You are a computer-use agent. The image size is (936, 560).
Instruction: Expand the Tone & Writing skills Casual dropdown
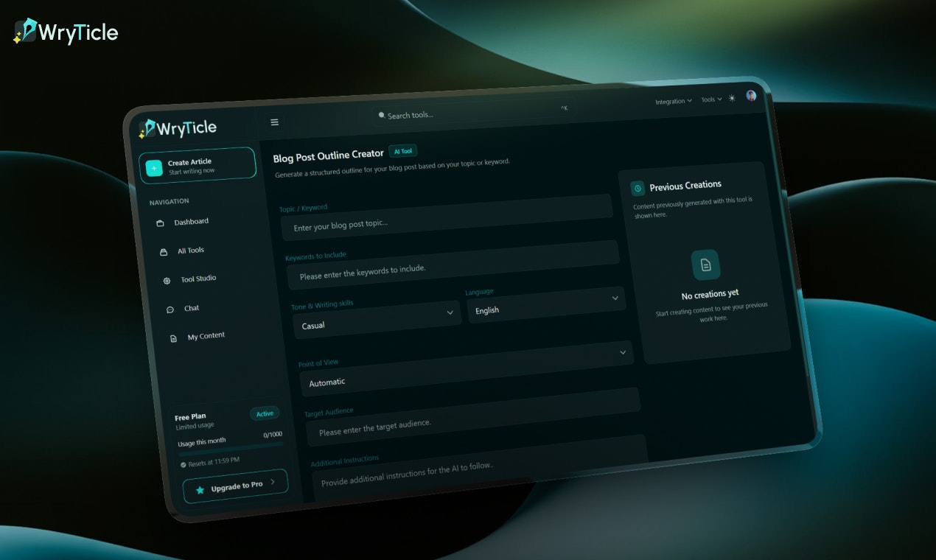click(377, 319)
